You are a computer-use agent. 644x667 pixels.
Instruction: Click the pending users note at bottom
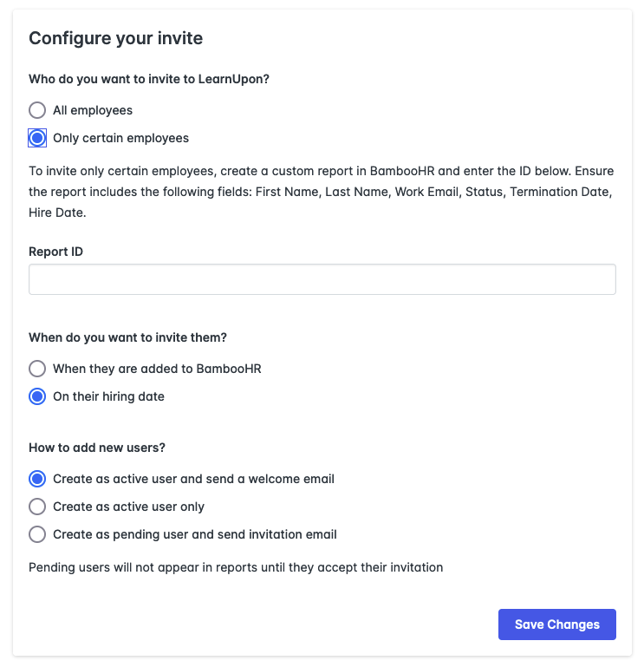pyautogui.click(x=236, y=567)
